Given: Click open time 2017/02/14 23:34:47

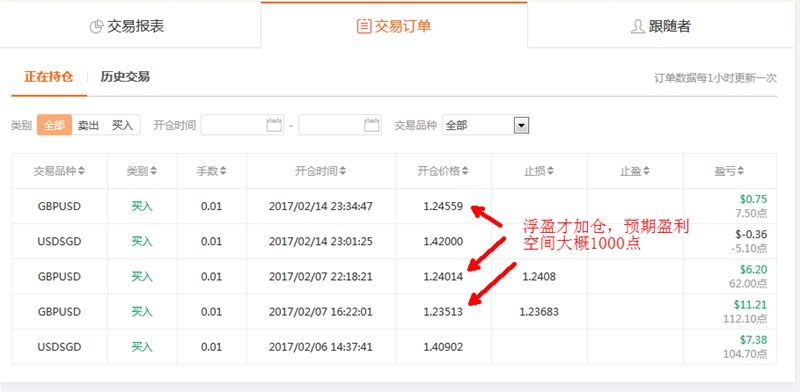Looking at the screenshot, I should (320, 207).
